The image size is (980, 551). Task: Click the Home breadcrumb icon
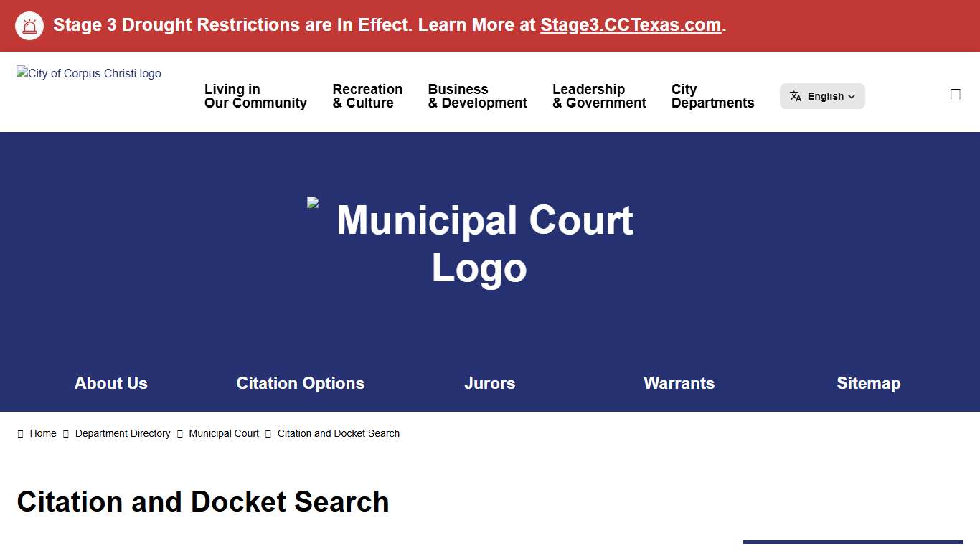21,433
